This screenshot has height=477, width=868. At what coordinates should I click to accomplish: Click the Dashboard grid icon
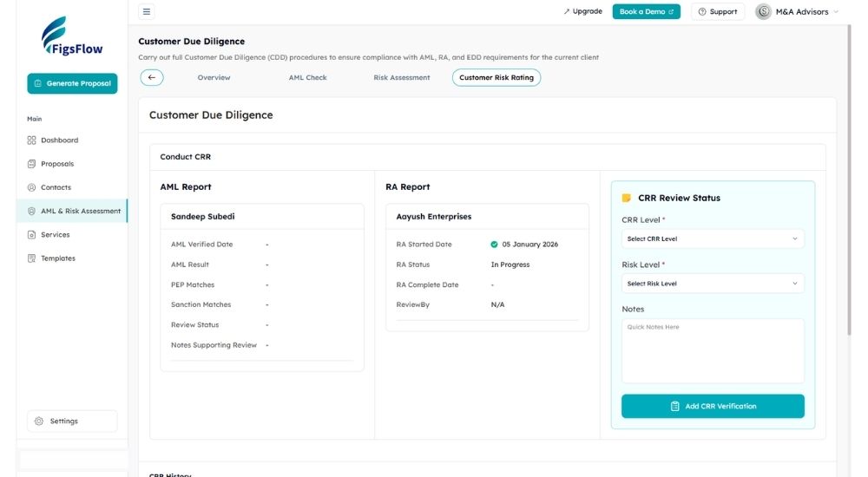click(x=31, y=140)
